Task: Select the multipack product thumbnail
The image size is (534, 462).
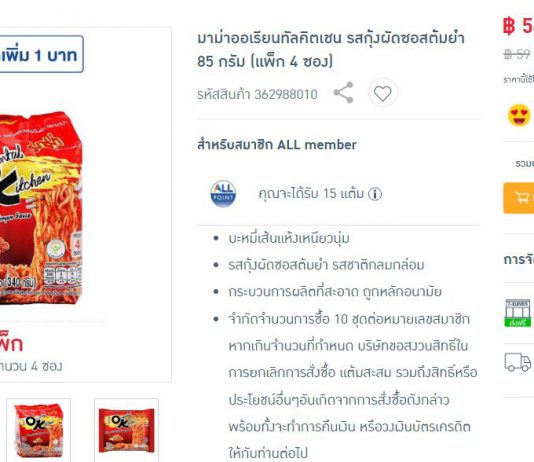Action: [39, 430]
